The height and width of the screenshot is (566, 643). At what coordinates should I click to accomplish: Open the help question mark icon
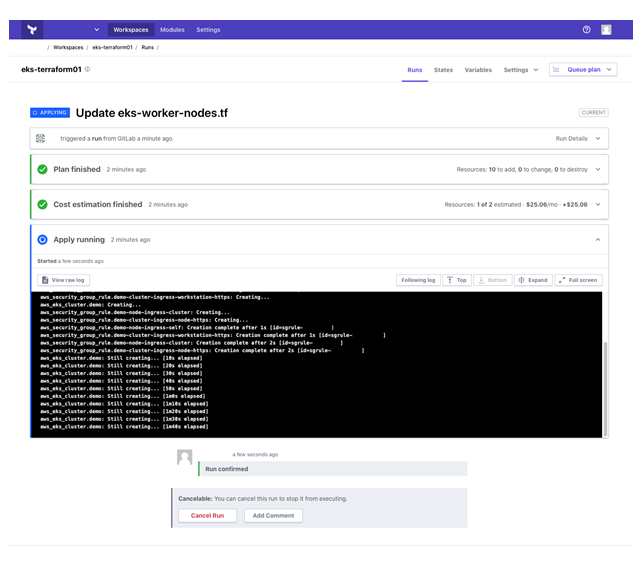point(586,30)
